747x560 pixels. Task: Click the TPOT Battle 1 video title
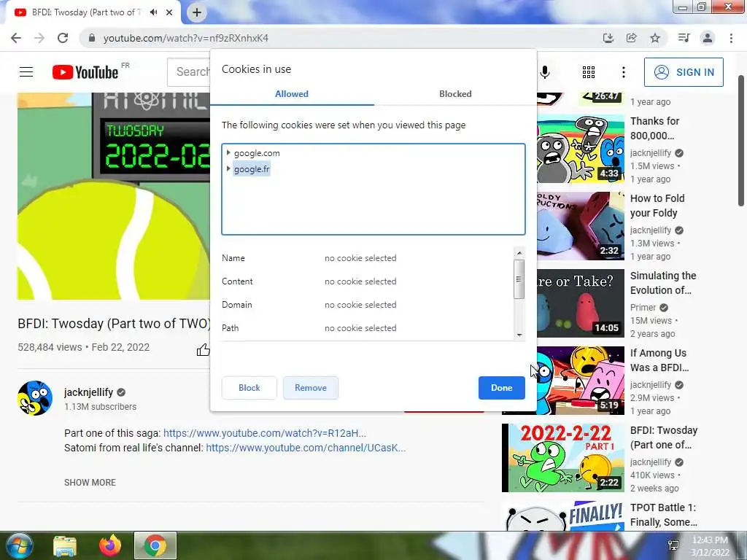point(664,515)
